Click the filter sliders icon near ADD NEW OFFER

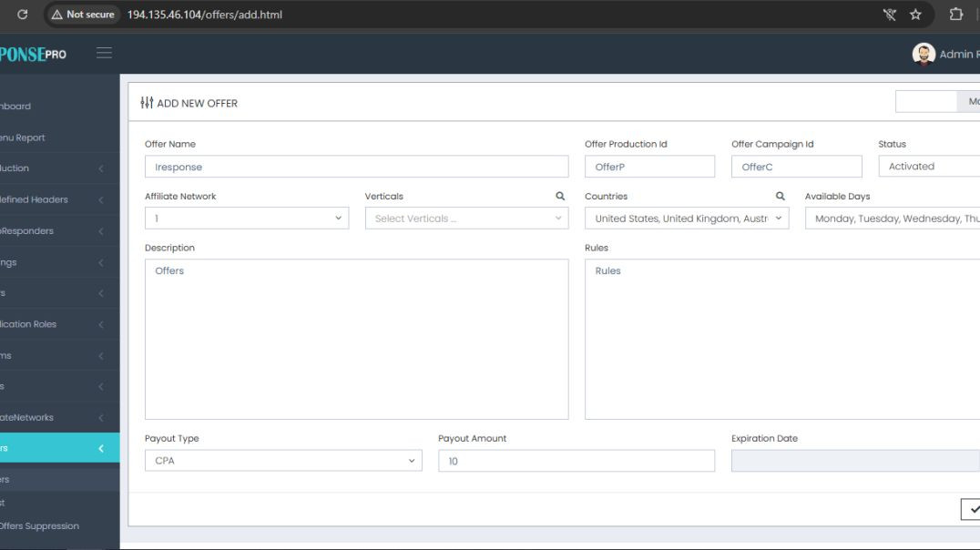[146, 102]
